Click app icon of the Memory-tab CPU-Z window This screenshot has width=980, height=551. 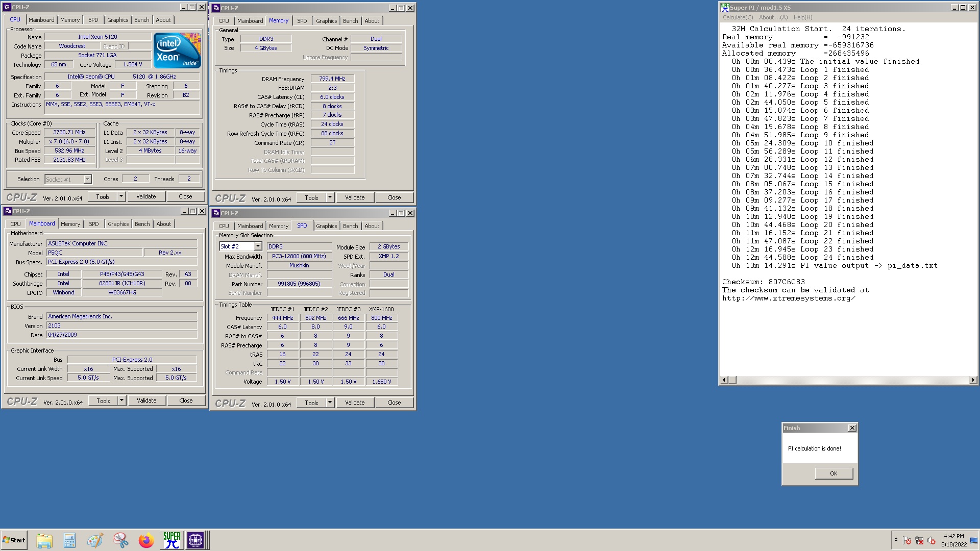(x=216, y=8)
